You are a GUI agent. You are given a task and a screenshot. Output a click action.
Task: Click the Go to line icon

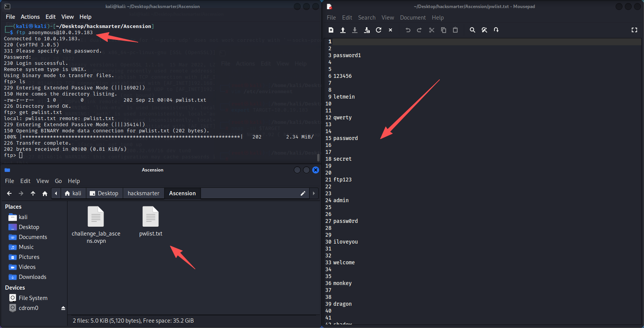pos(496,30)
